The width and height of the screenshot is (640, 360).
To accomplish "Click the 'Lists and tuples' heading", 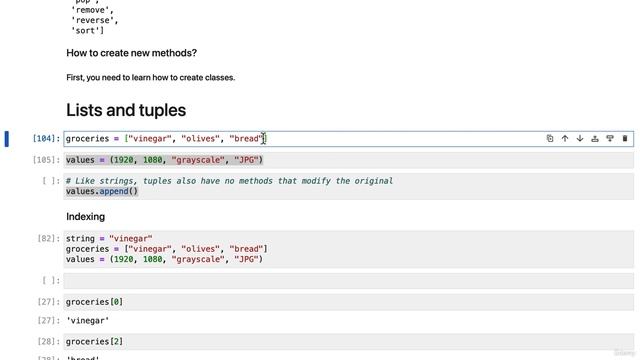I will coord(126,110).
